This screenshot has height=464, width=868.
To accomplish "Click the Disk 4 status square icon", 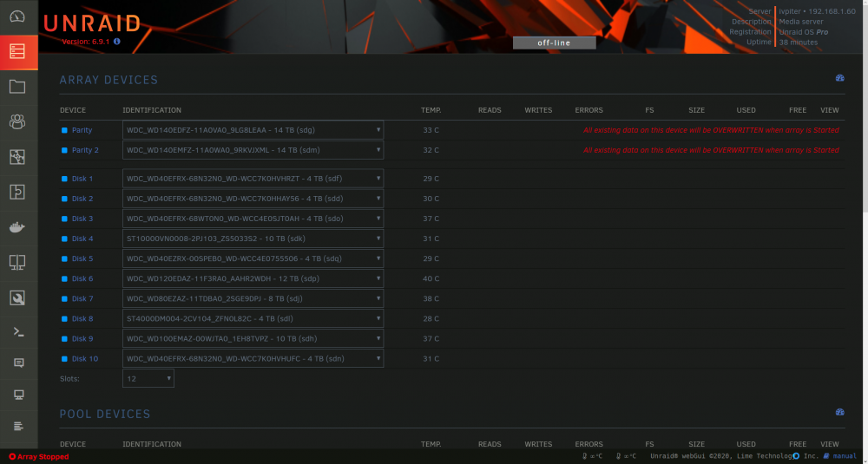I will coord(64,239).
